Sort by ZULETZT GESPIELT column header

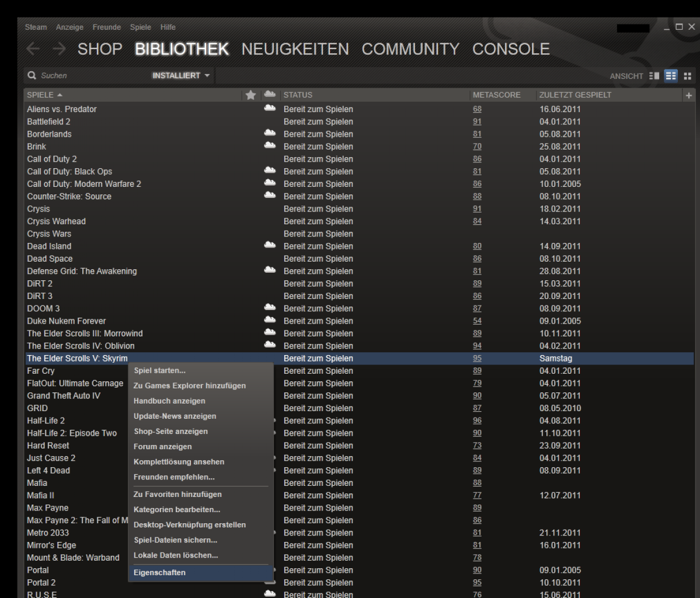tap(575, 95)
